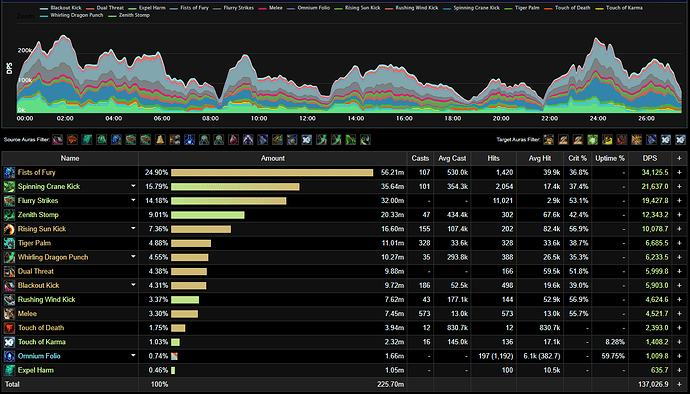Click the Touch of Death row icon
This screenshot has width=690, height=394.
[x=9, y=328]
